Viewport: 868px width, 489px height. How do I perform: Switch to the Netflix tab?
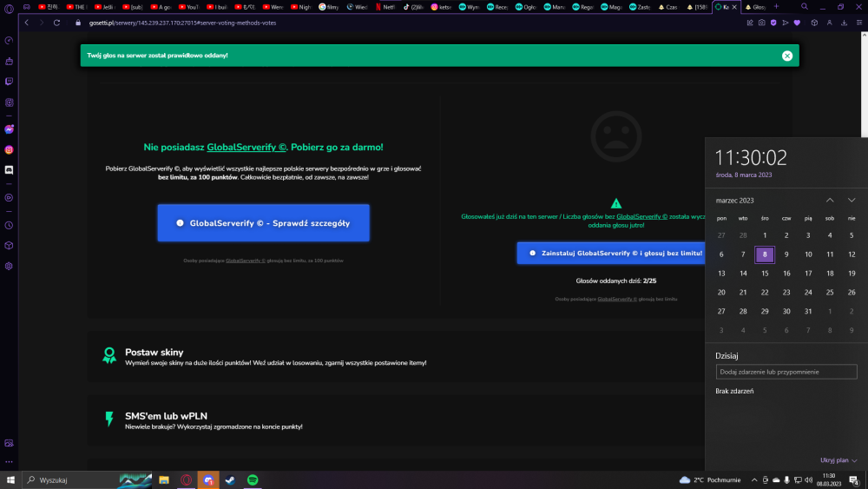(x=385, y=7)
